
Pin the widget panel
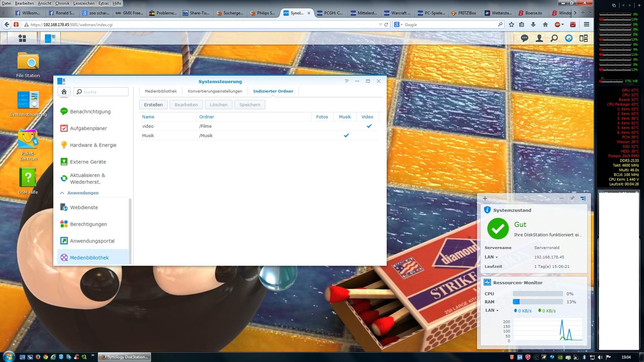coord(572,198)
